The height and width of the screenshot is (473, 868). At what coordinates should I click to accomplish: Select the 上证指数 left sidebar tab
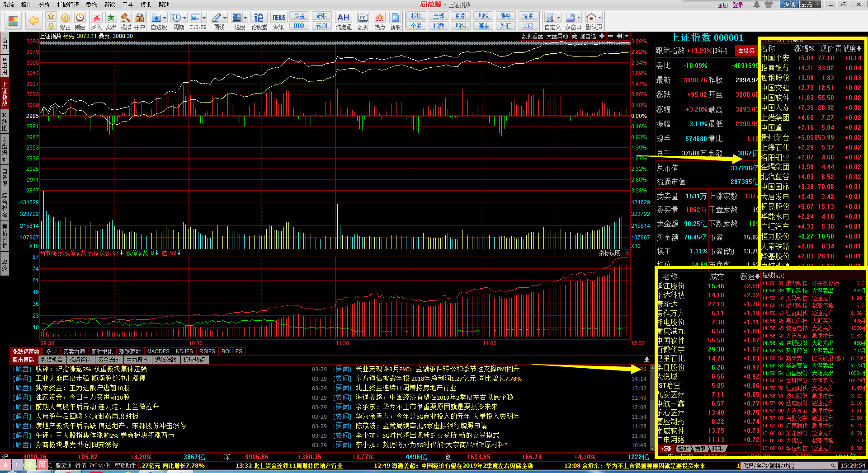coord(5,94)
